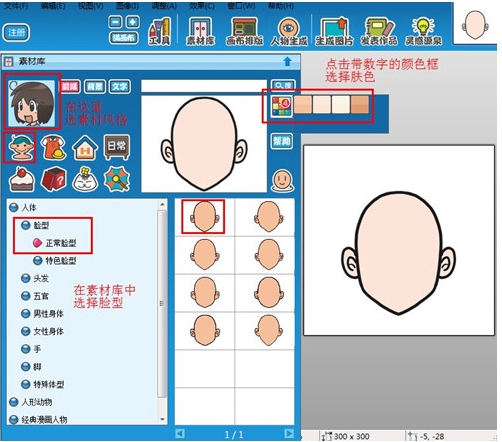This screenshot has height=442, width=502.
Task: Open the 工具 tools panel icon
Action: (159, 32)
